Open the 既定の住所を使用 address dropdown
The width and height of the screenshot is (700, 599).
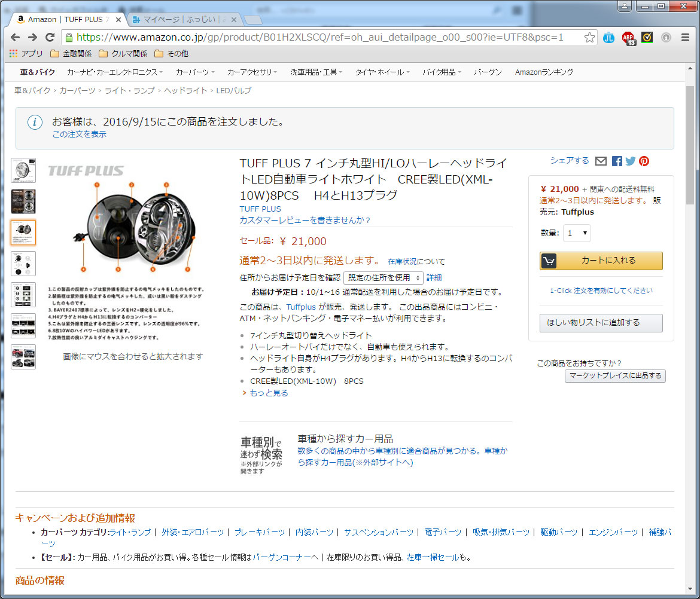(x=383, y=278)
